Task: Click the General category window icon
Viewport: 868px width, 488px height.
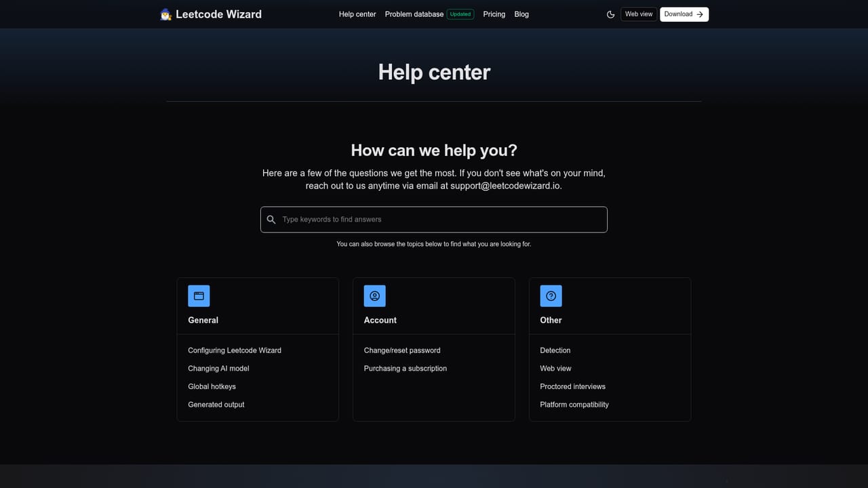Action: tap(199, 296)
